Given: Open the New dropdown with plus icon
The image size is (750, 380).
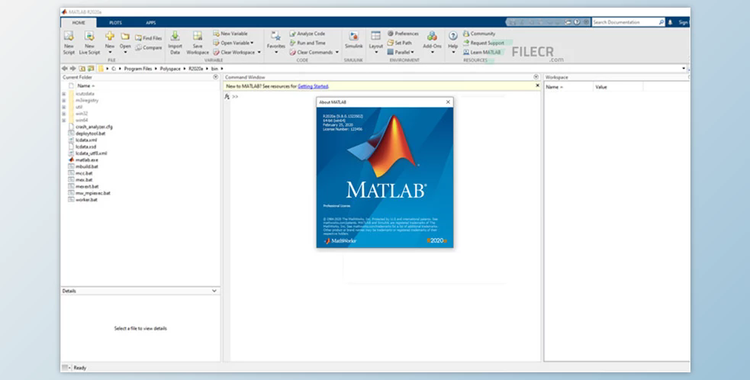Looking at the screenshot, I should 110,42.
